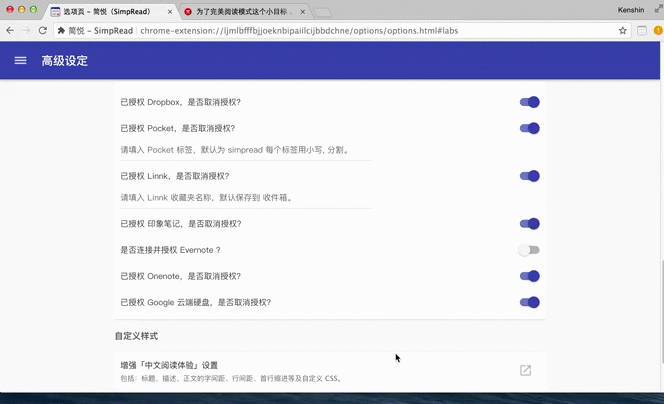The width and height of the screenshot is (664, 404).
Task: Click the Linnk 收藏夹名称 input field
Action: click(x=246, y=197)
